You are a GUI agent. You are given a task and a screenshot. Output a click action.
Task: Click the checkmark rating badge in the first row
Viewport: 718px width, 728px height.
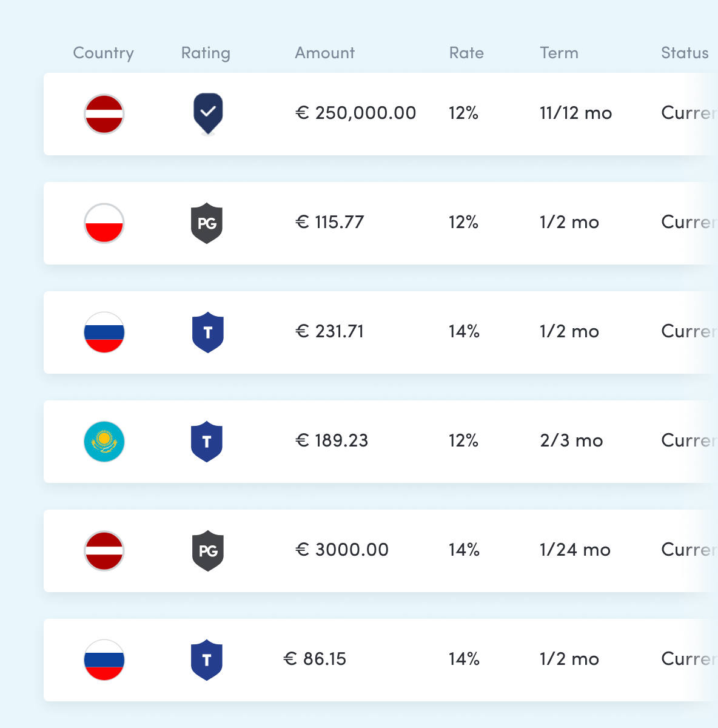pyautogui.click(x=207, y=113)
